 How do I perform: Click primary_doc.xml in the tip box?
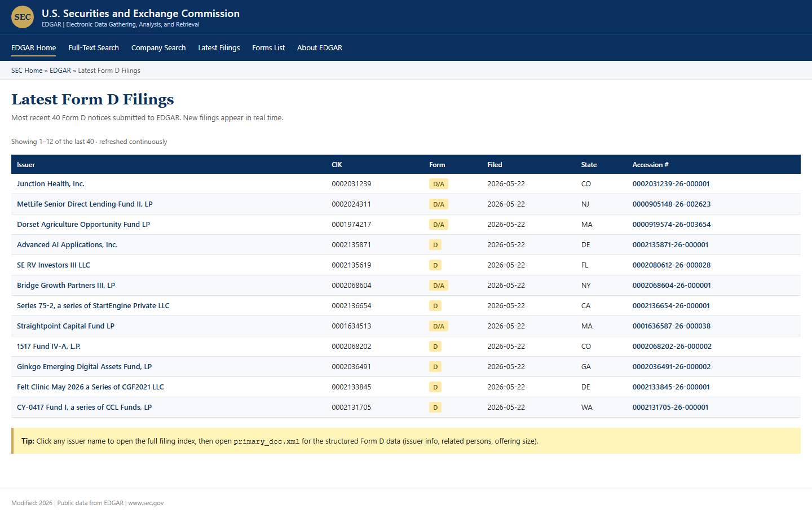[267, 441]
